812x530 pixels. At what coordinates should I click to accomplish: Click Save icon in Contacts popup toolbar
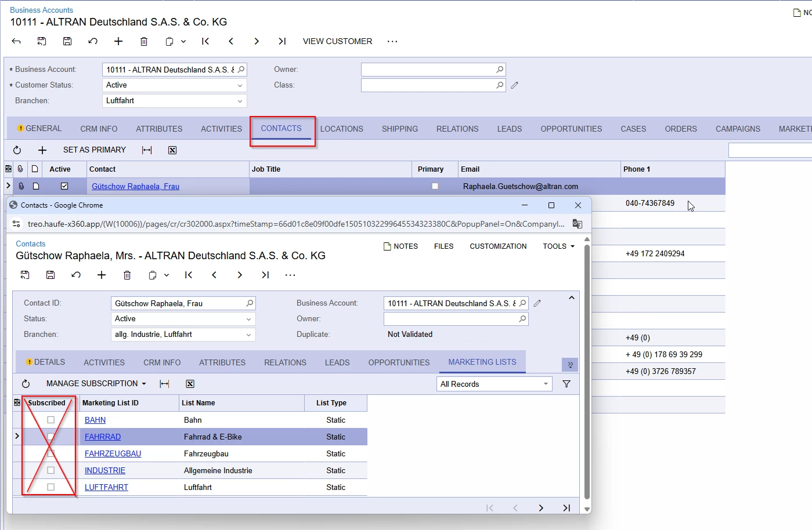tap(50, 275)
